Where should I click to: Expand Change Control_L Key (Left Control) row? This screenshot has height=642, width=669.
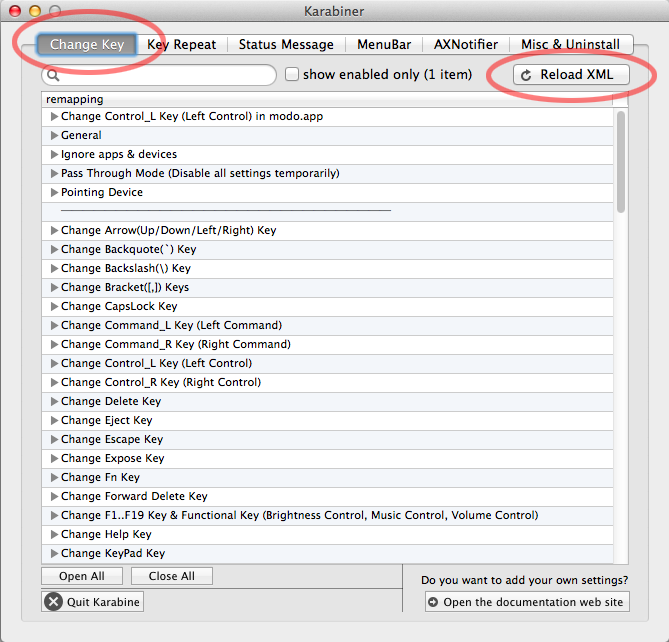pos(54,363)
